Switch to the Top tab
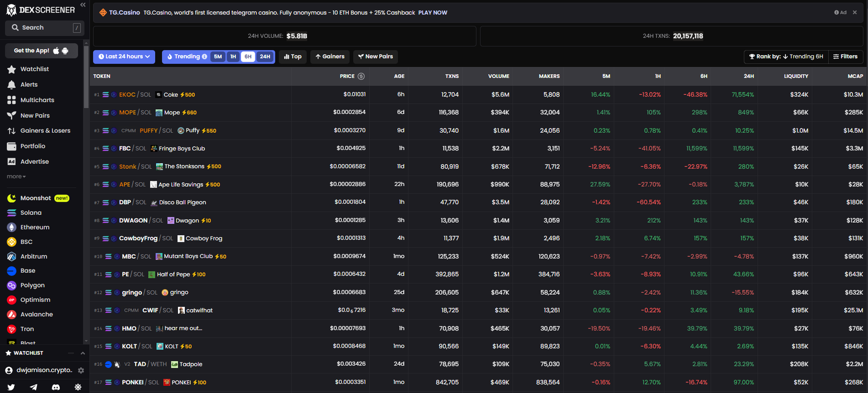 tap(293, 56)
